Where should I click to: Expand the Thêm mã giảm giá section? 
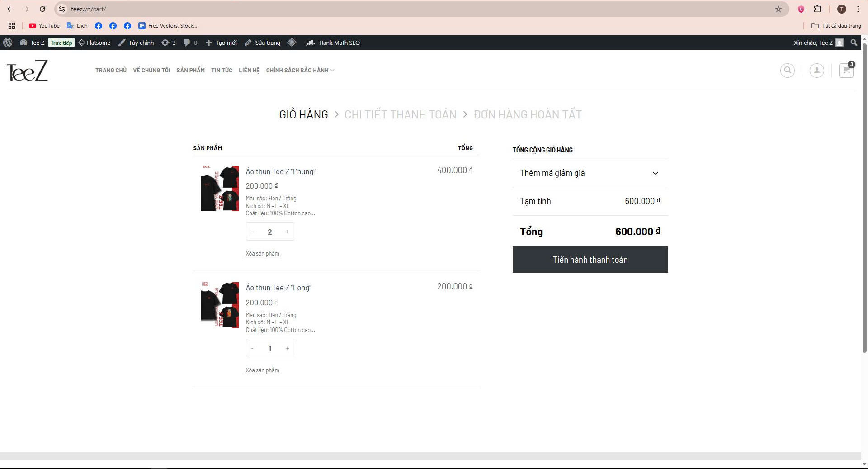(x=590, y=173)
